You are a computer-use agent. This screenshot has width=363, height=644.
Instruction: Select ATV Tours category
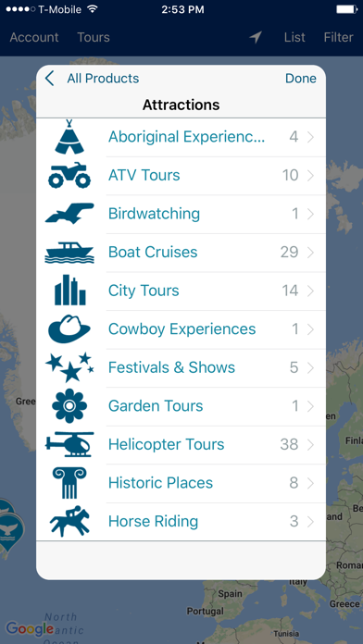[181, 176]
